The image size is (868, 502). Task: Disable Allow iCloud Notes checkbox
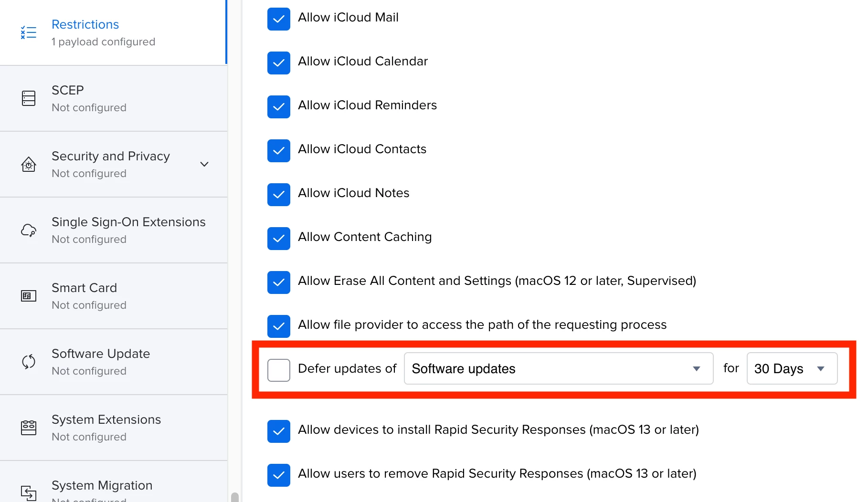[x=279, y=195]
